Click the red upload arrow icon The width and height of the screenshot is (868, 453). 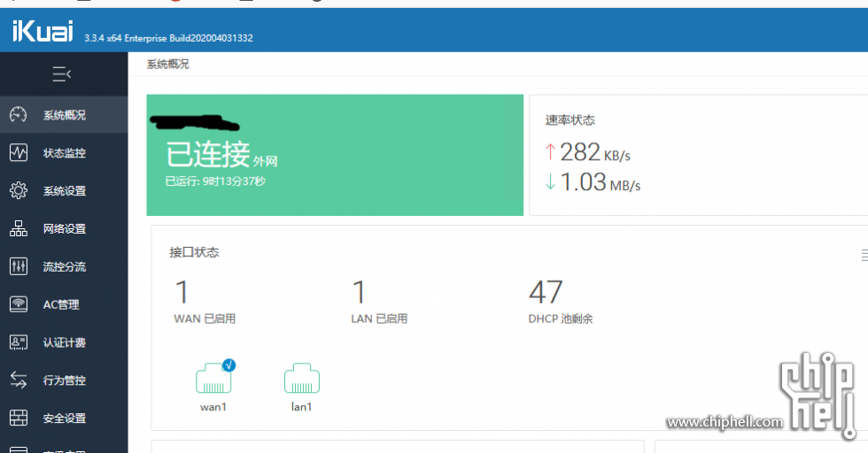tap(550, 151)
